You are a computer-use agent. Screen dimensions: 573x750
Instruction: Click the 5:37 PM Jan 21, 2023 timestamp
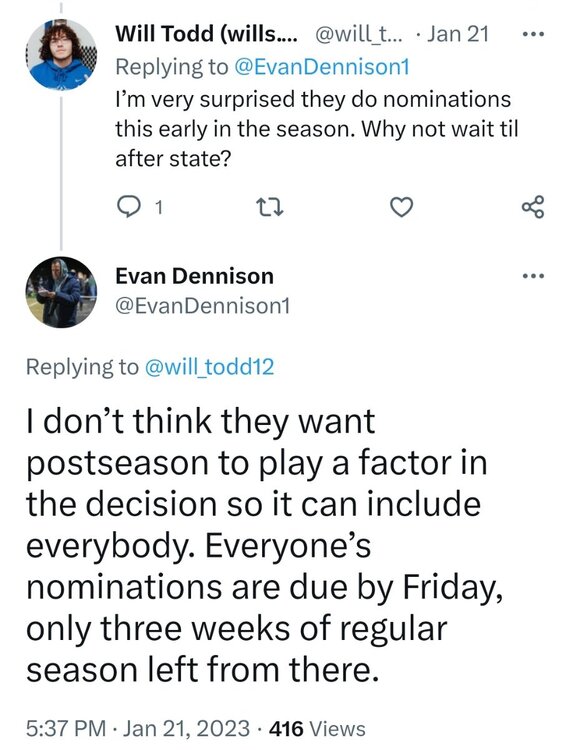[138, 729]
